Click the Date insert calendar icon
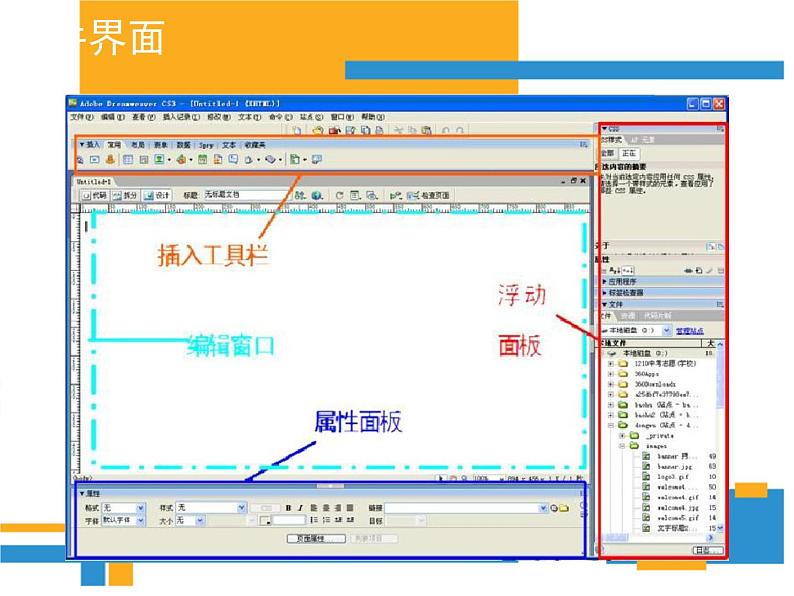Image resolution: width=794 pixels, height=596 pixels. [x=203, y=160]
